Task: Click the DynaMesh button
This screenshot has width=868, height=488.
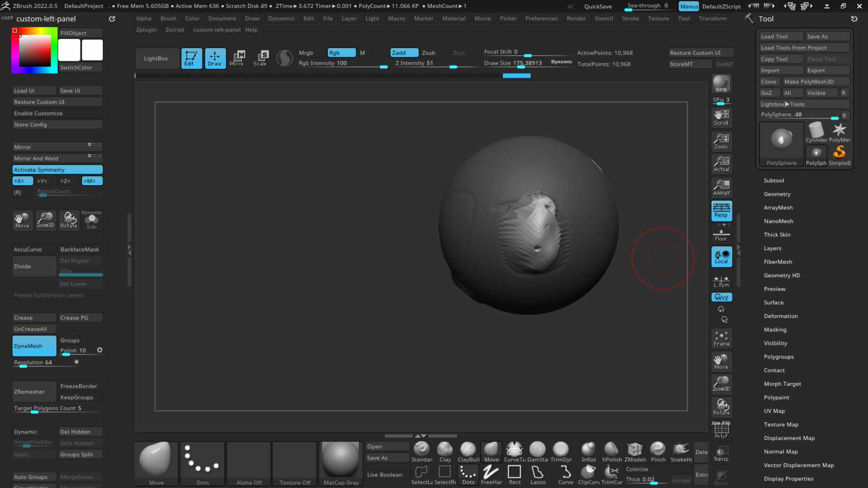Action: point(34,346)
